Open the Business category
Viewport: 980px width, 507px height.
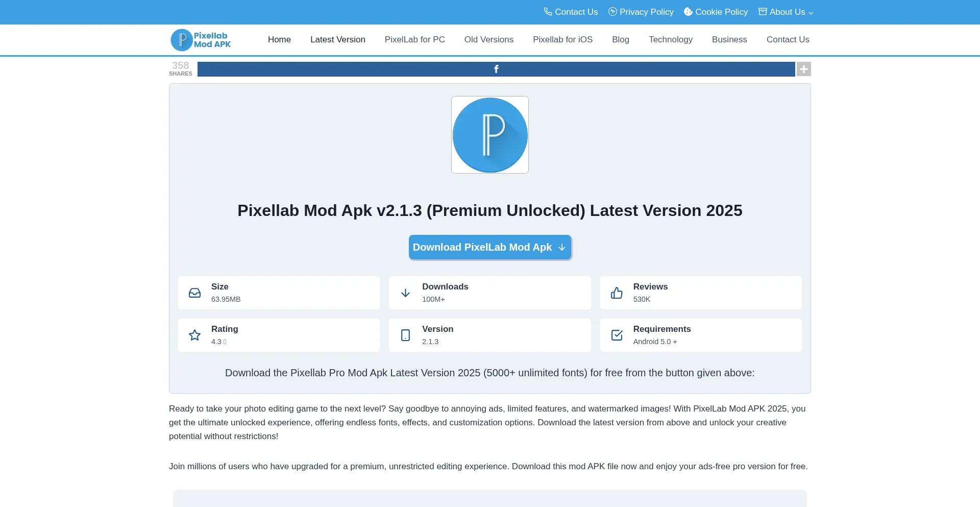pos(729,39)
